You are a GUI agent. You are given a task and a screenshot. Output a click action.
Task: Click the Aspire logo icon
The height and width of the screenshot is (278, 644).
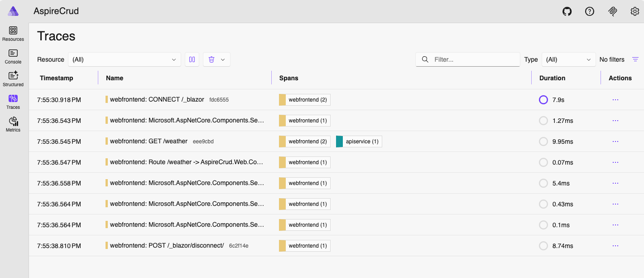pyautogui.click(x=13, y=11)
